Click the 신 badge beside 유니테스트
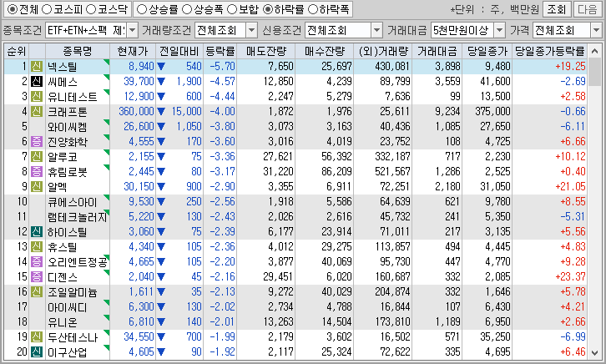Screen dimensions: 606x364 pyautogui.click(x=37, y=97)
